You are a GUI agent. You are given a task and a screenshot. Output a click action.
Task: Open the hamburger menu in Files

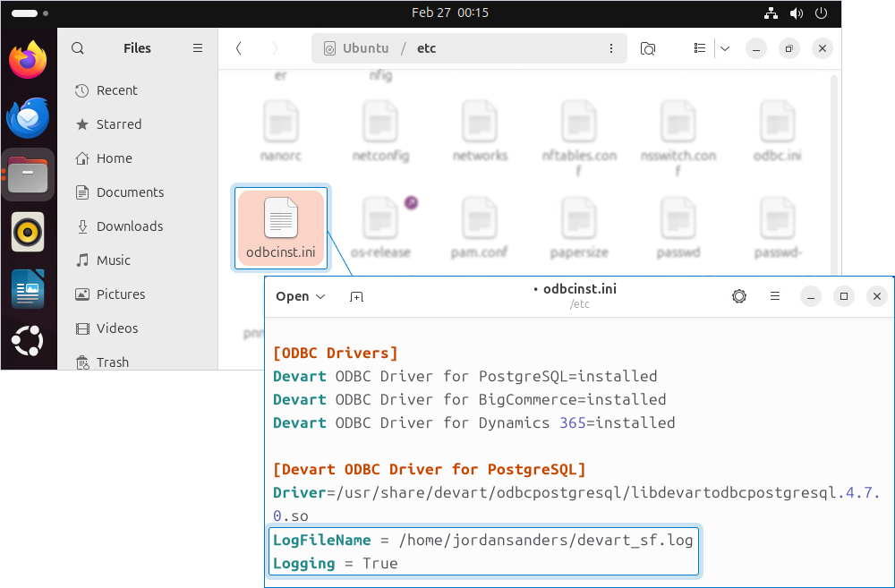tap(197, 48)
